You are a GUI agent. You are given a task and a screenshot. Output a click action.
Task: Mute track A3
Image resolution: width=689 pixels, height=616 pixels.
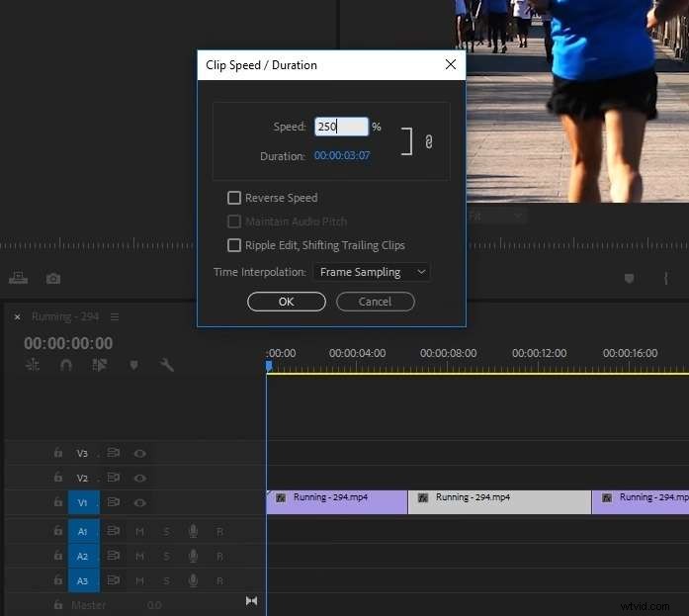(139, 581)
